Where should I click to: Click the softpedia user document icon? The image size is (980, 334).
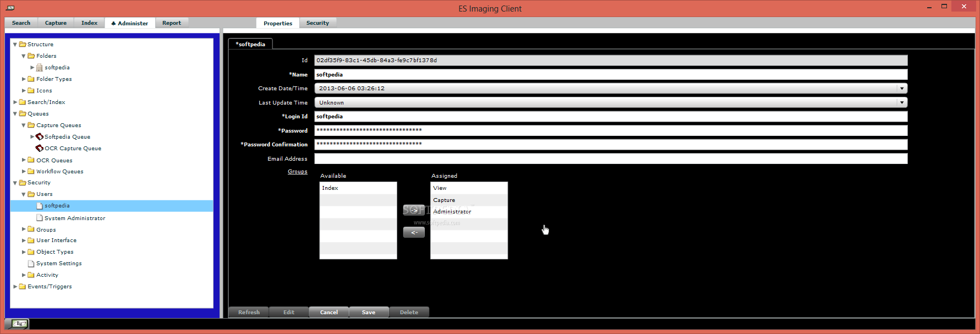click(x=40, y=206)
